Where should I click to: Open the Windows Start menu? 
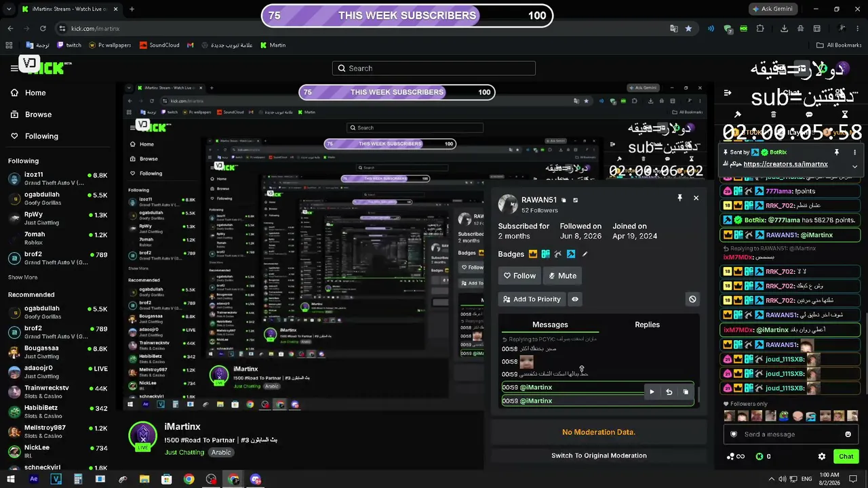coord(12,479)
